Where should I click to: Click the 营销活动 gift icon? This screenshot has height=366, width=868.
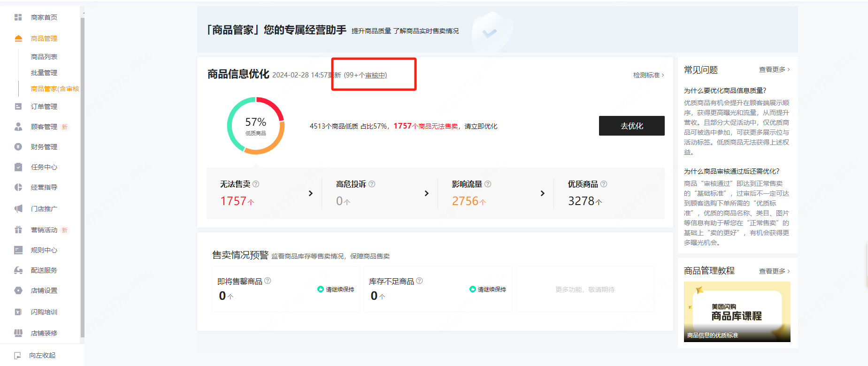tap(18, 230)
